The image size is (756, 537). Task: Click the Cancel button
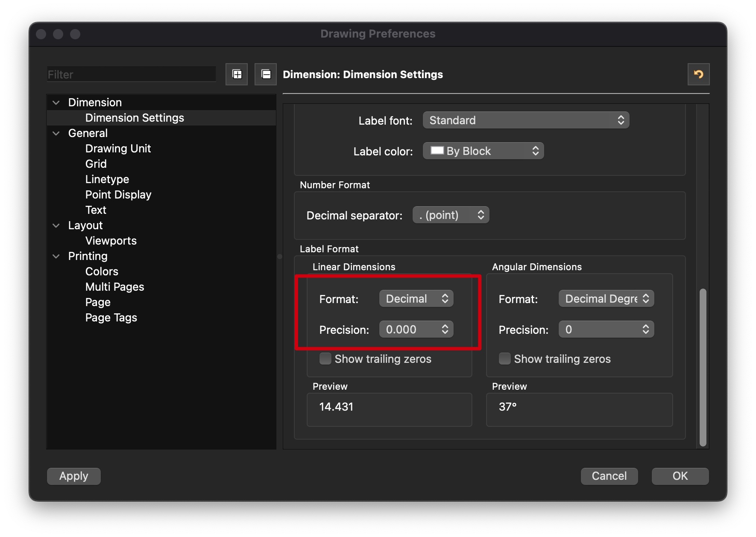(x=609, y=476)
